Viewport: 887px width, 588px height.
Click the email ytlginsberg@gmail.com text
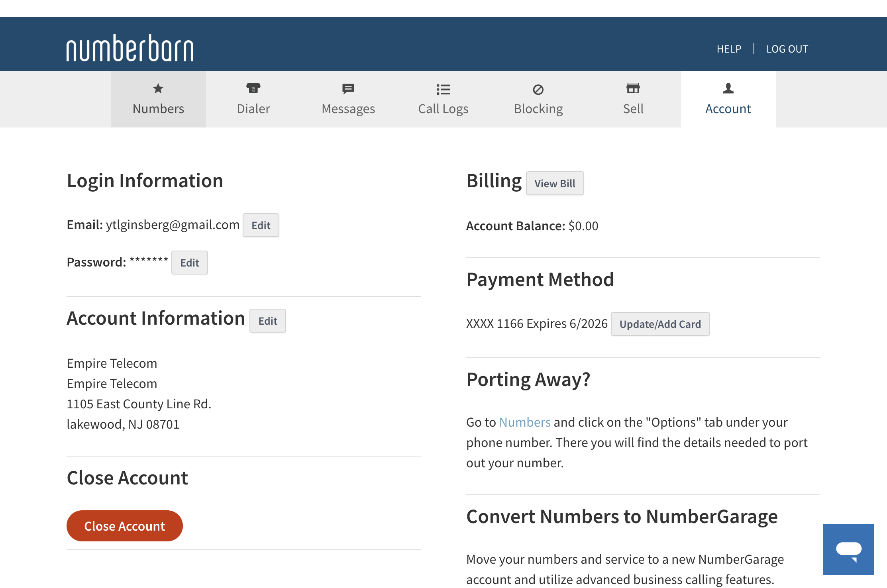(173, 225)
